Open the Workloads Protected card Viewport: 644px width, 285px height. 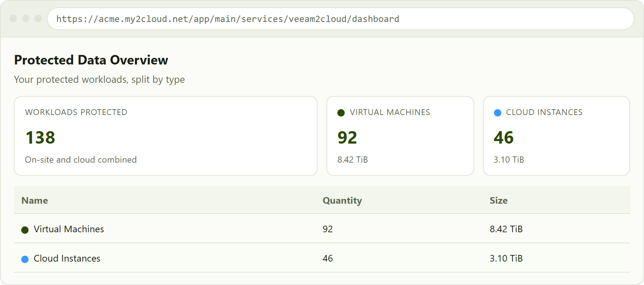click(x=166, y=136)
